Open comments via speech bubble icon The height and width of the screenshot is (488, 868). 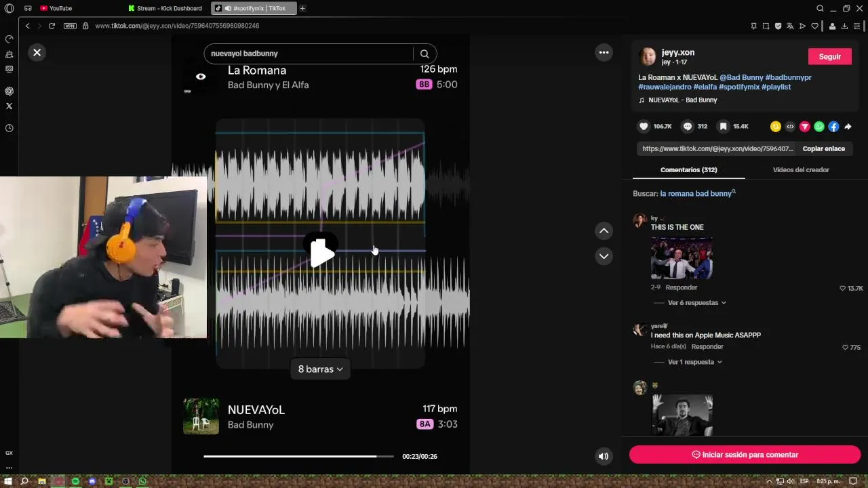tap(687, 126)
